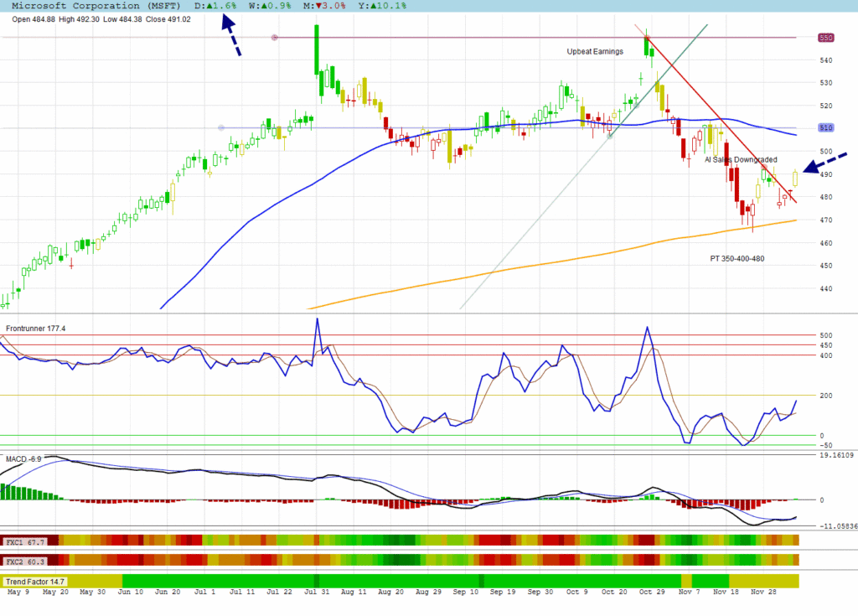858x616 pixels.
Task: Click the Frontrunner 177.4 indicator label
Action: coord(36,329)
